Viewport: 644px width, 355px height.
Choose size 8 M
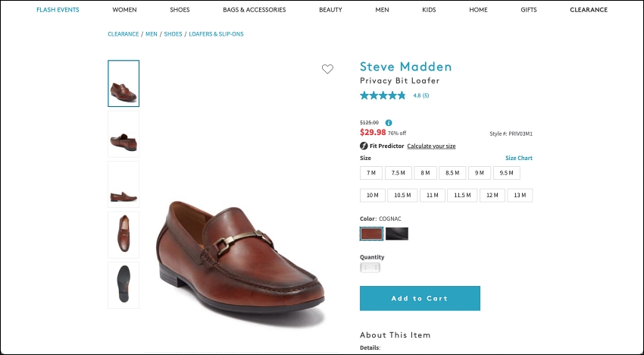425,173
